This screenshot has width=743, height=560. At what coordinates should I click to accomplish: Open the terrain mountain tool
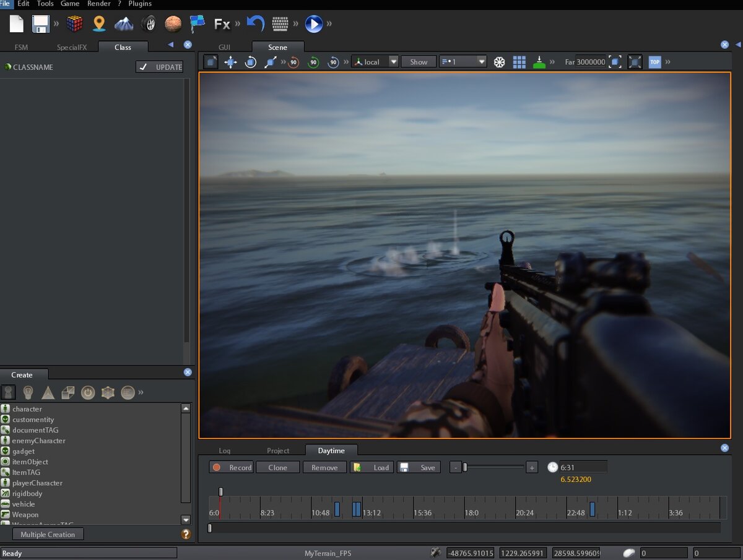[124, 24]
